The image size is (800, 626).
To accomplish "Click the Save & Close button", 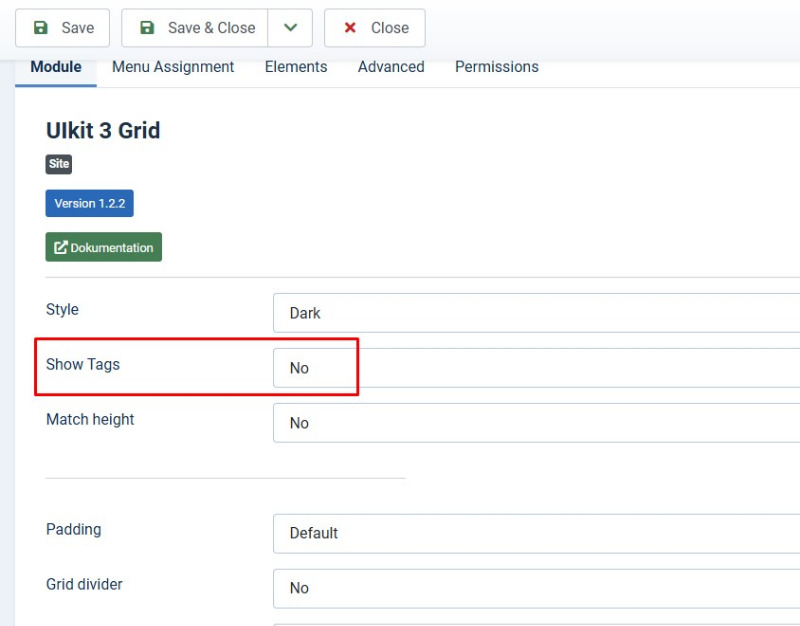I will pos(194,28).
